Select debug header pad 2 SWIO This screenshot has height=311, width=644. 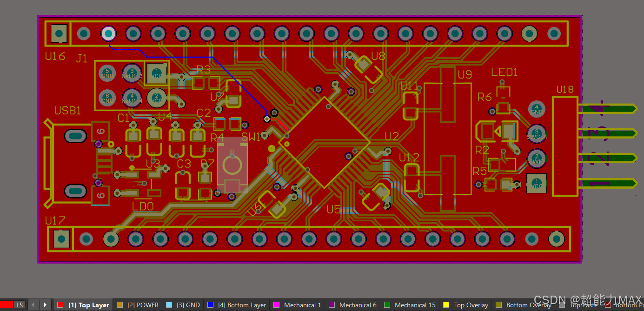tap(537, 159)
